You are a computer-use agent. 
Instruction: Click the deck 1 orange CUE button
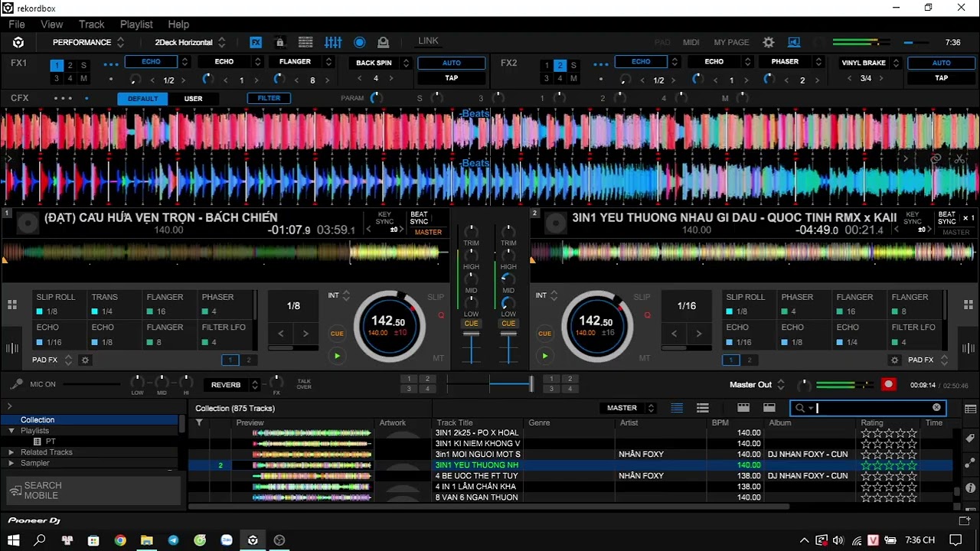(337, 334)
